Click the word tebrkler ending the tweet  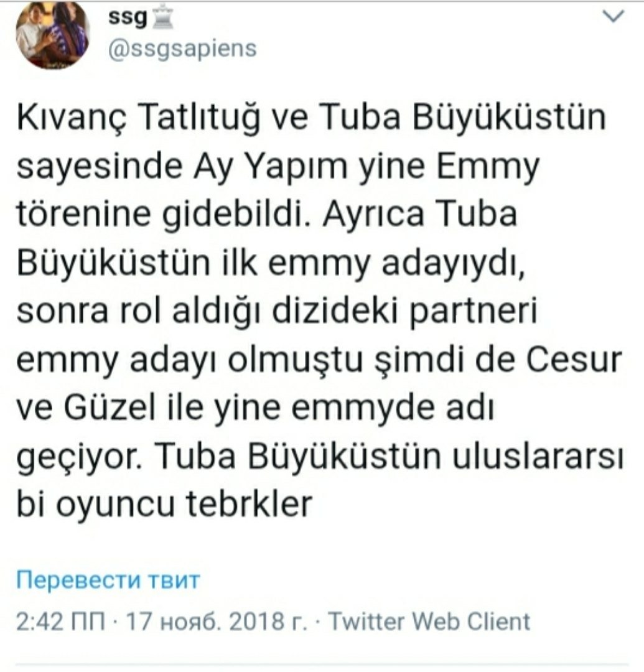click(x=248, y=505)
